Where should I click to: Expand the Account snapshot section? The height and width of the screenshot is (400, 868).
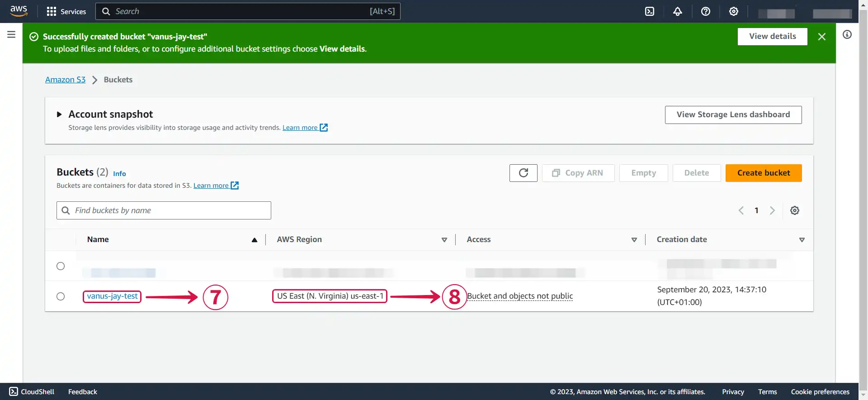point(59,114)
